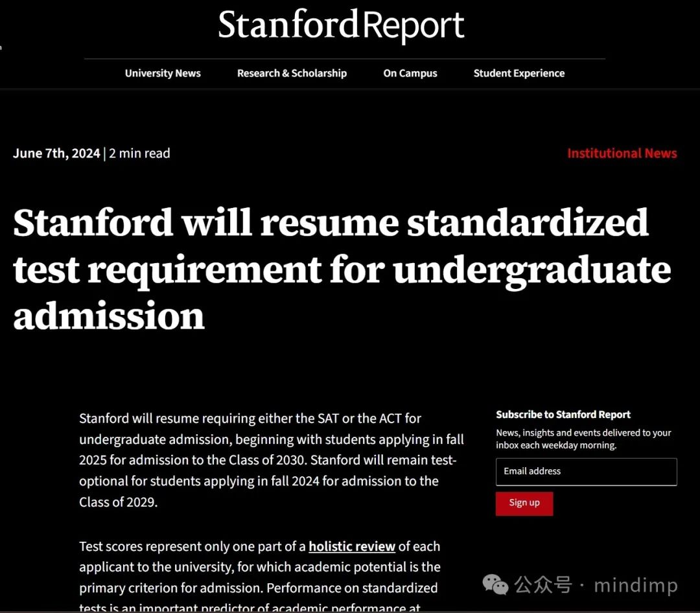Click the newsletter description under Subscribe heading
700x613 pixels.
pos(583,439)
